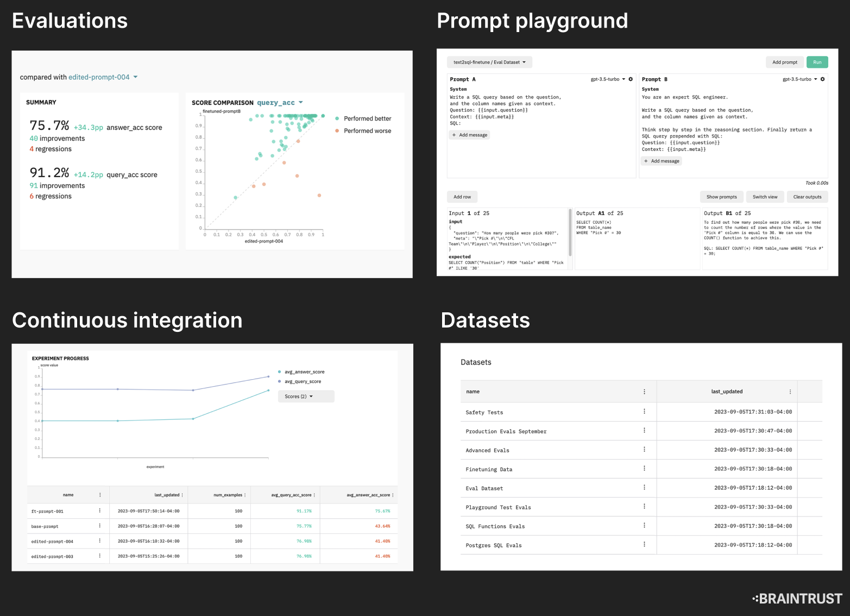
Task: Click the Run button
Action: 817,62
